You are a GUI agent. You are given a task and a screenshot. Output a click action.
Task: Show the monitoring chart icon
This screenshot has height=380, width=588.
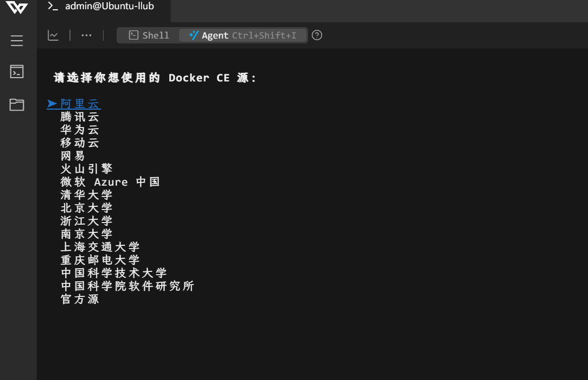53,35
